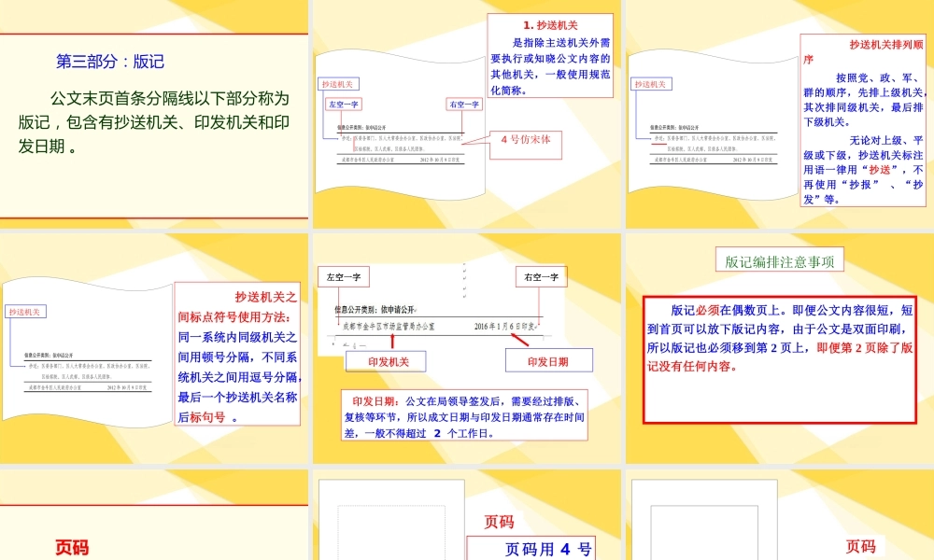The height and width of the screenshot is (560, 934).
Task: Click '右空一字' label on the '印发日期' slide
Action: tap(541, 276)
